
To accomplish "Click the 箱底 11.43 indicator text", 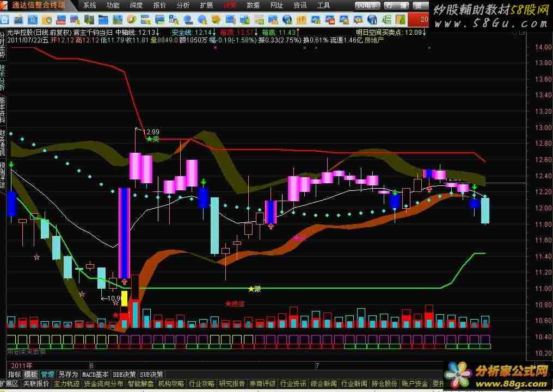I will 281,33.
